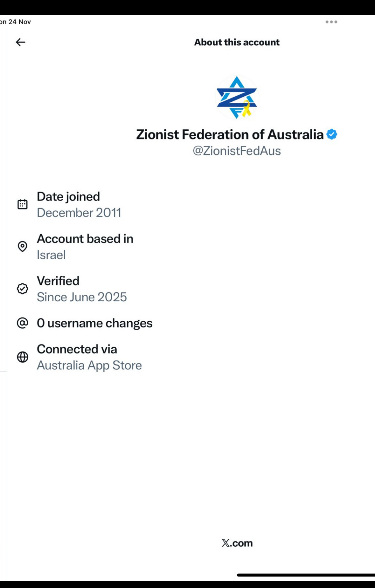
Task: Tap the Account based in label
Action: click(x=85, y=239)
